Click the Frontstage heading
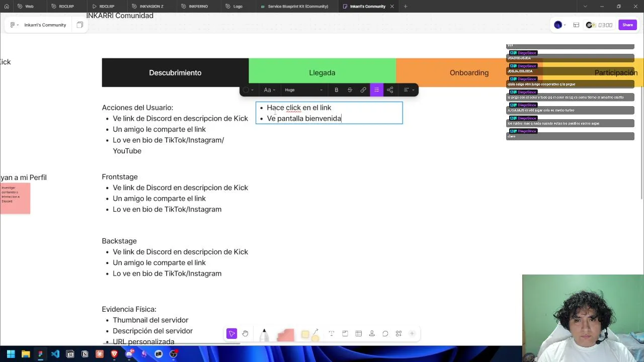The image size is (644, 362). pos(120,177)
